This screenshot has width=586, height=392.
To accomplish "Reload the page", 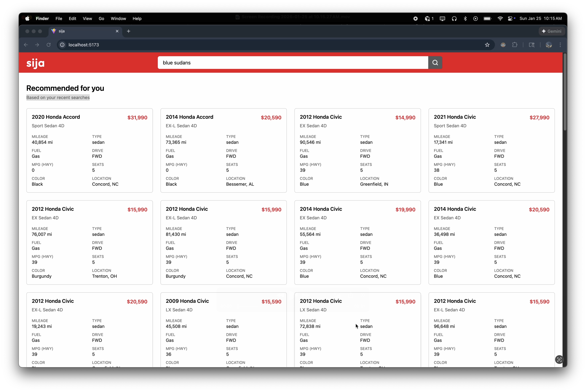I will [x=49, y=45].
